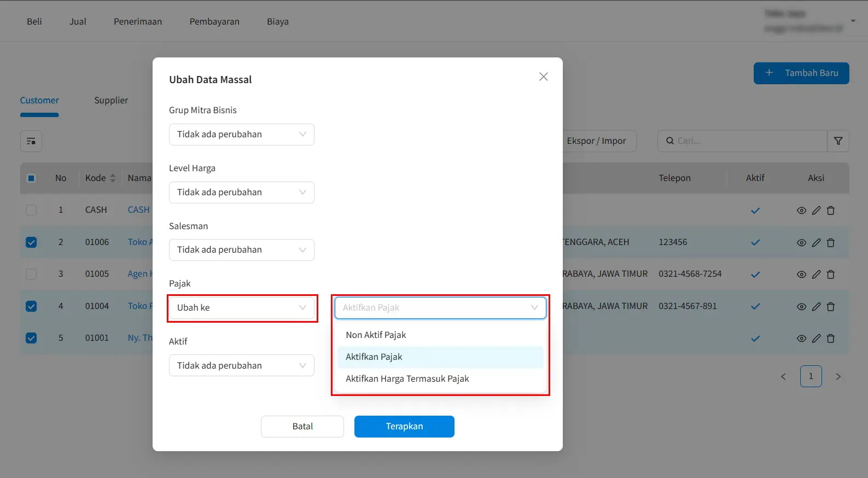Edit row 01005 pencil icon
Viewport: 868px width, 478px height.
coord(816,275)
